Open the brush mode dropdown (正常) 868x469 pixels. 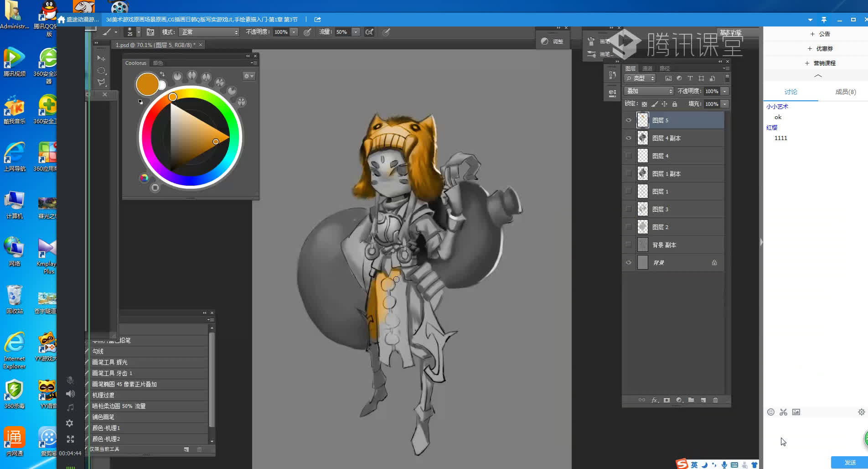click(x=209, y=32)
